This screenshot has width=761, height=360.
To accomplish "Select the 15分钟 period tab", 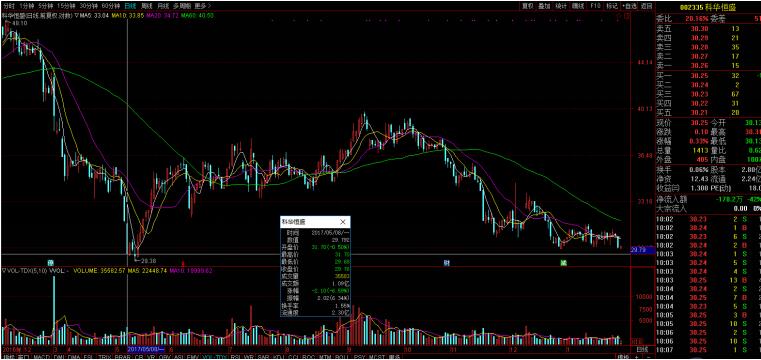I will pyautogui.click(x=66, y=6).
